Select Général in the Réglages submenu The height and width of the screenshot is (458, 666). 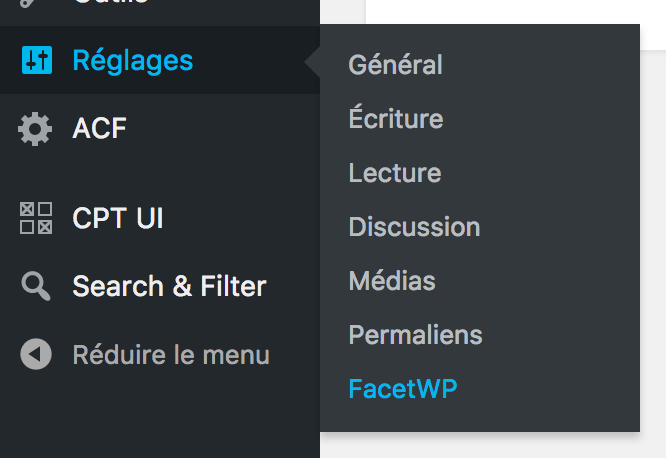pyautogui.click(x=395, y=65)
